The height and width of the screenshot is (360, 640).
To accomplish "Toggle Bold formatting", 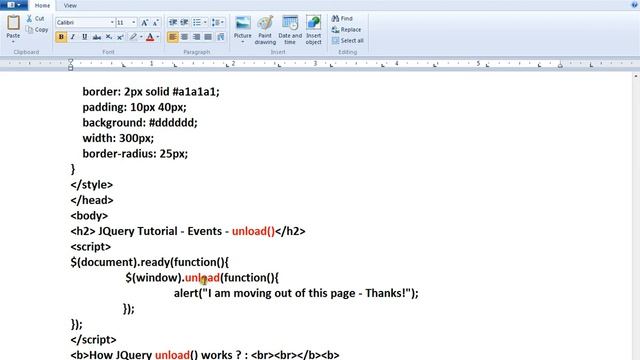I will tap(61, 37).
